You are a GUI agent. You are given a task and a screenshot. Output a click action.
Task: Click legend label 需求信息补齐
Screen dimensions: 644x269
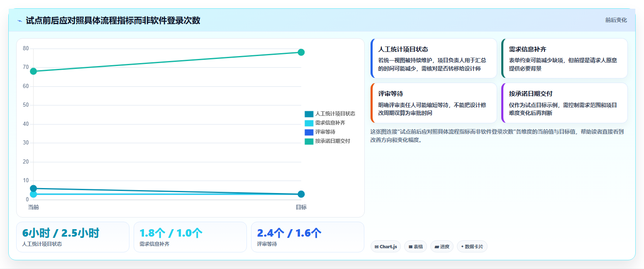pyautogui.click(x=330, y=123)
